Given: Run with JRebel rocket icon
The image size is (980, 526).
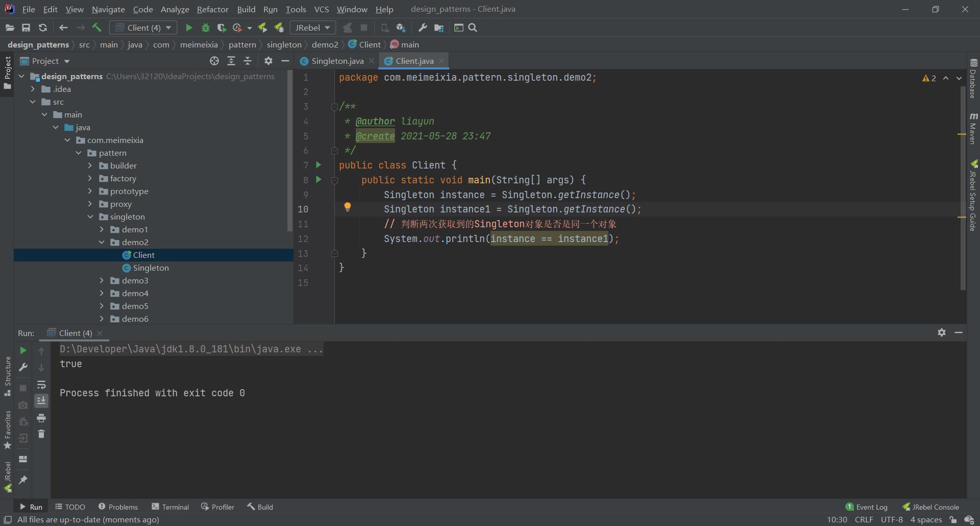Looking at the screenshot, I should click(x=262, y=28).
